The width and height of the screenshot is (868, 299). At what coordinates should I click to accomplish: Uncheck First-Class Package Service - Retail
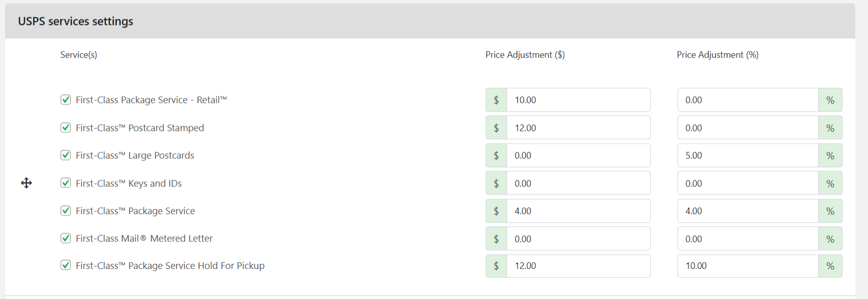66,99
